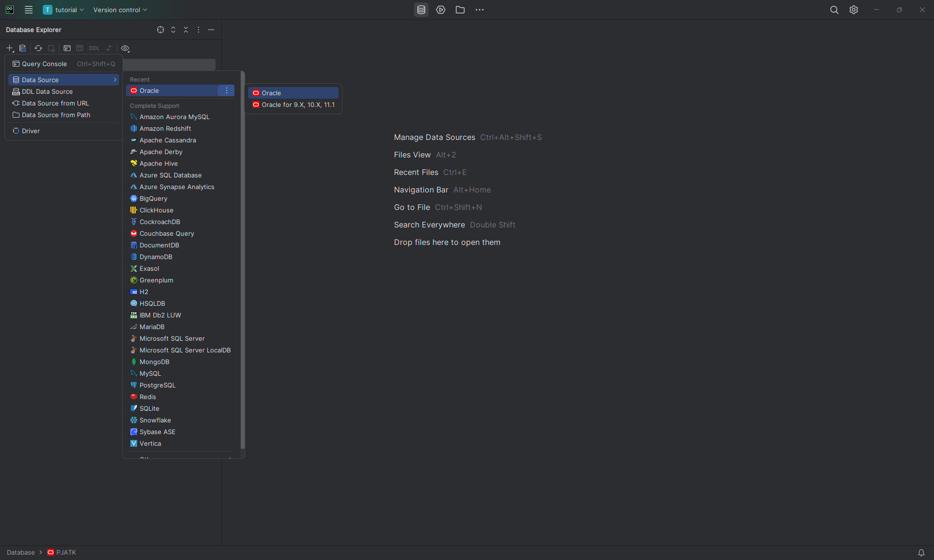Image resolution: width=934 pixels, height=560 pixels.
Task: Open Data Source Properties icon
Action: (x=22, y=48)
